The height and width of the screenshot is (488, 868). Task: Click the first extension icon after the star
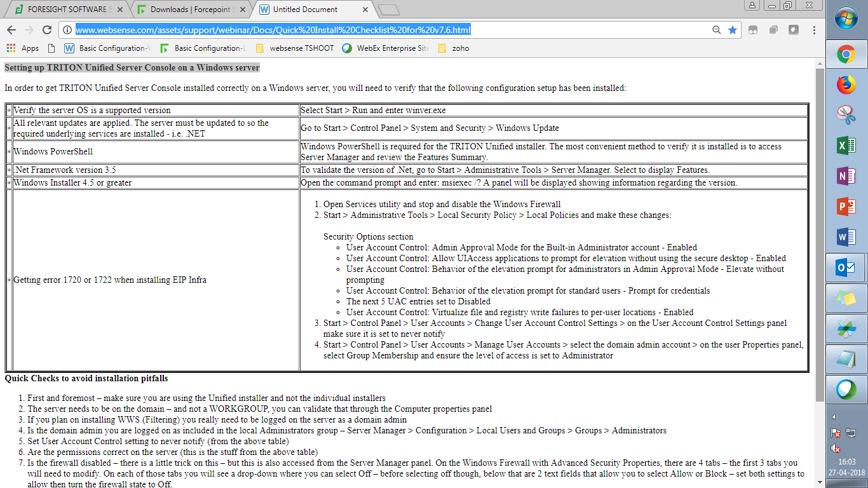click(753, 30)
